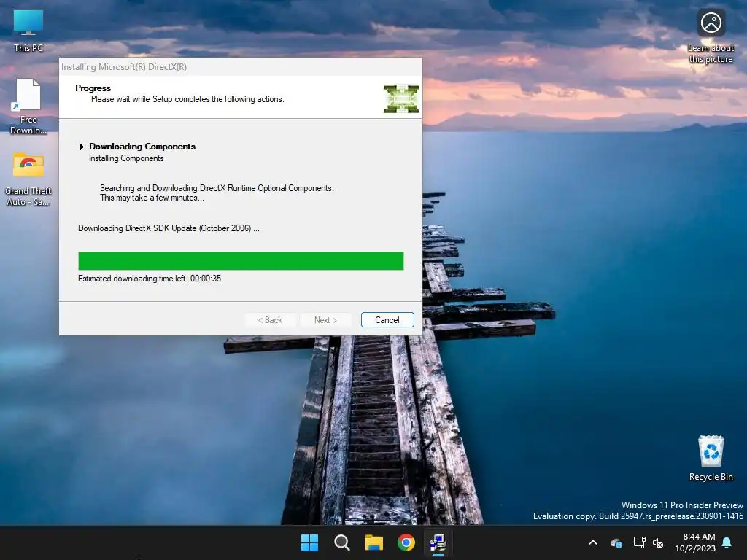Click the 'Installing Components' step text

(126, 158)
